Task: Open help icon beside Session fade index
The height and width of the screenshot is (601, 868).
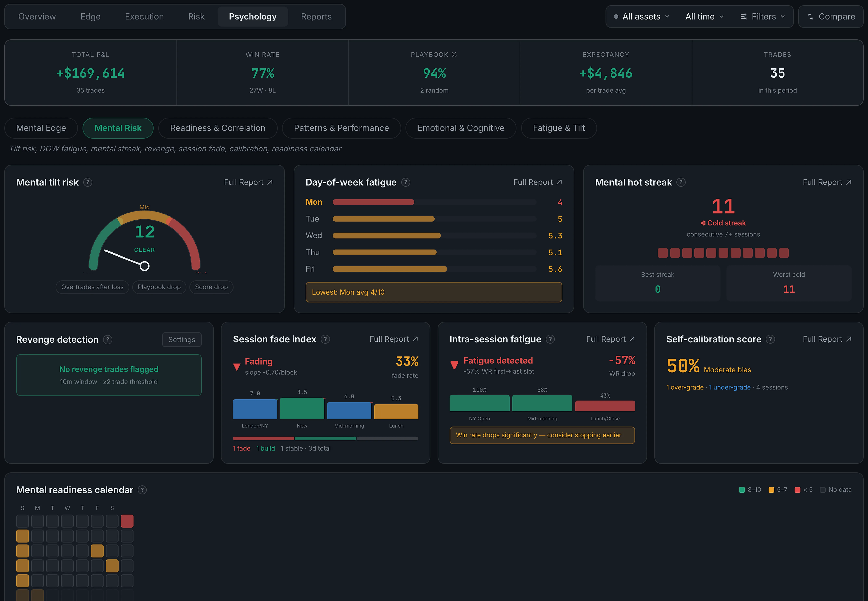Action: pyautogui.click(x=325, y=339)
